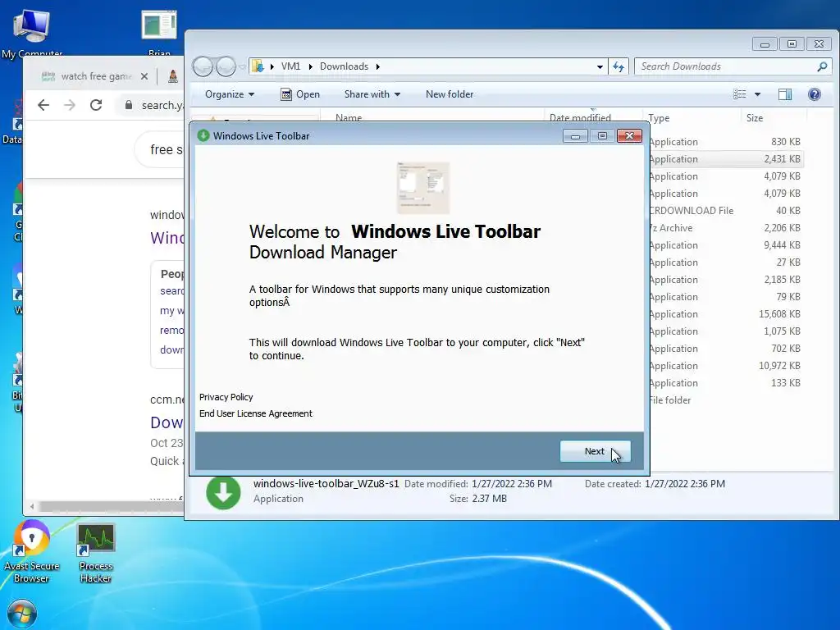Viewport: 840px width, 630px height.
Task: Open Explorer help icon
Action: pos(815,94)
